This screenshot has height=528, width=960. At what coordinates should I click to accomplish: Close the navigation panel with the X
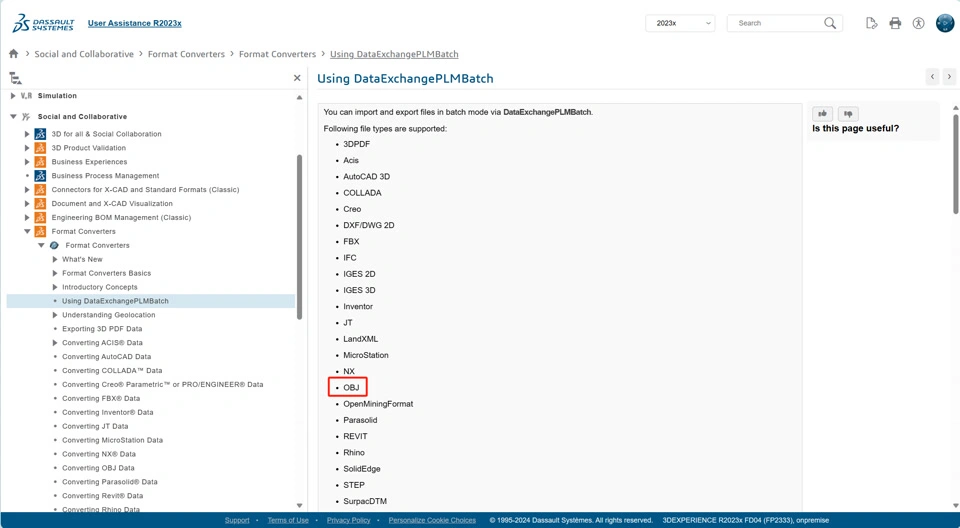coord(297,78)
